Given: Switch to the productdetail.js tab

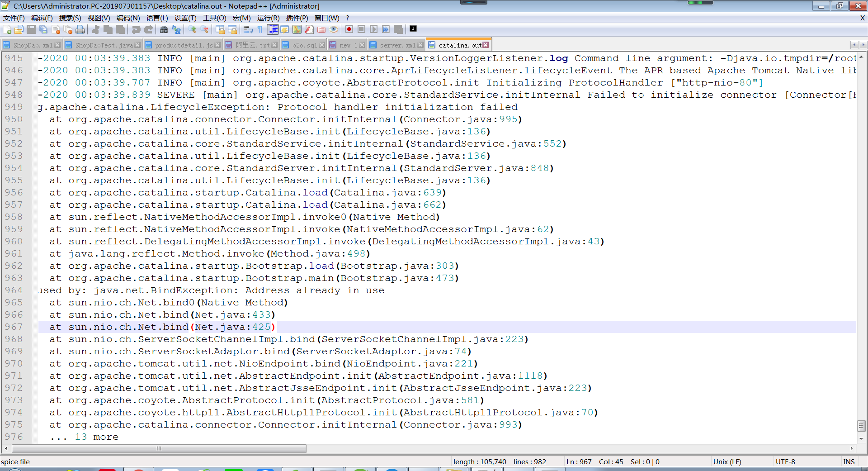Looking at the screenshot, I should pyautogui.click(x=183, y=45).
